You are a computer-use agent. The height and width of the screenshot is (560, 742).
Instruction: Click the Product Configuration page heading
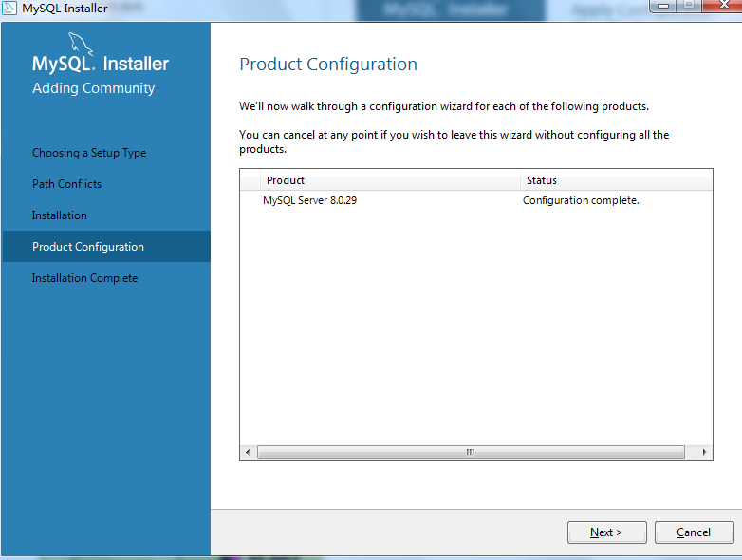tap(328, 65)
